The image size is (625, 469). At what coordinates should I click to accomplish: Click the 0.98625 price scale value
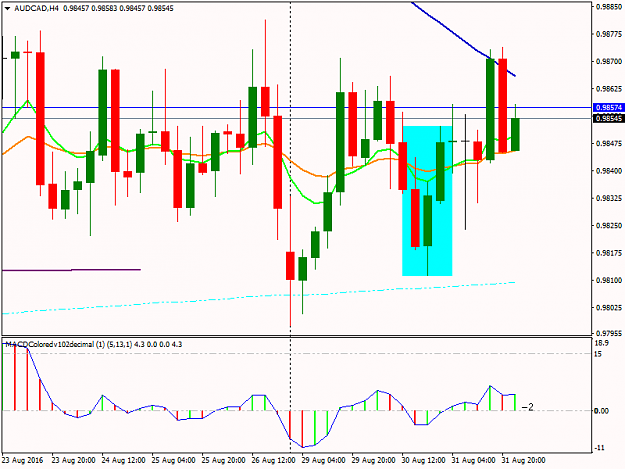609,88
